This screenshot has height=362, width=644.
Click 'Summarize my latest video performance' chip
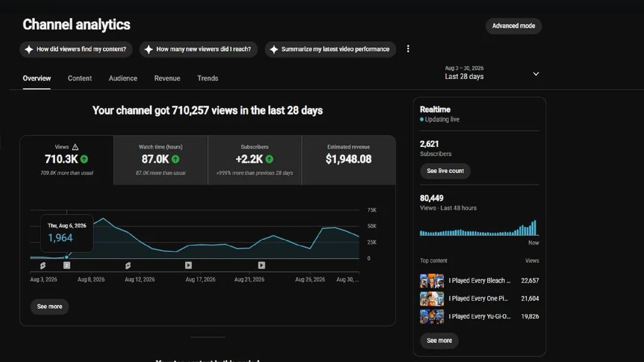pos(330,49)
